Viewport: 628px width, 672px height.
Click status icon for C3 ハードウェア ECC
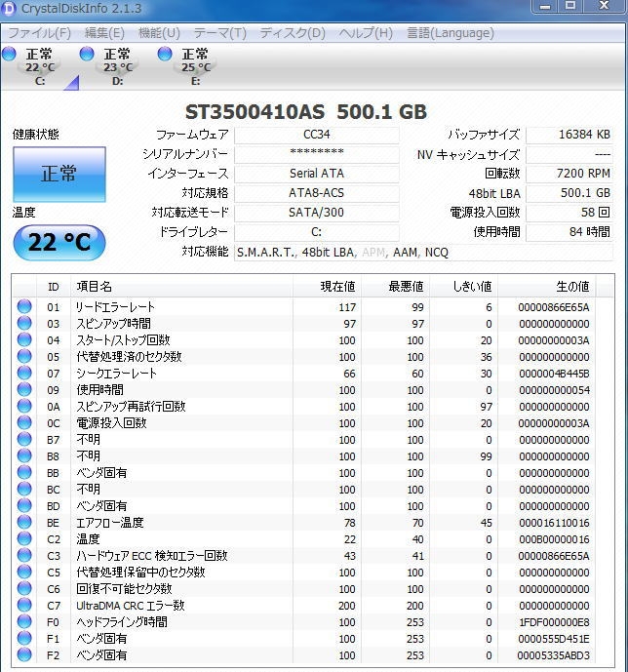pyautogui.click(x=24, y=555)
